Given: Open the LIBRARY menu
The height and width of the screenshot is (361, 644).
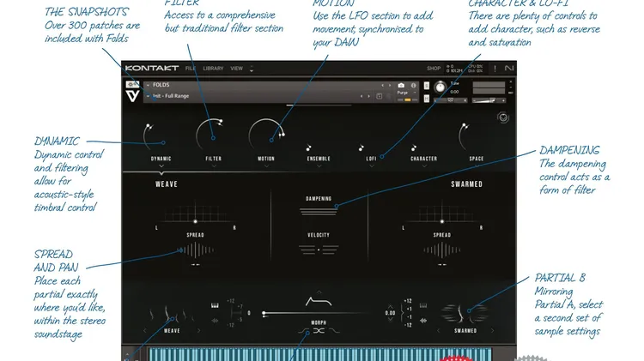Looking at the screenshot, I should coord(213,69).
